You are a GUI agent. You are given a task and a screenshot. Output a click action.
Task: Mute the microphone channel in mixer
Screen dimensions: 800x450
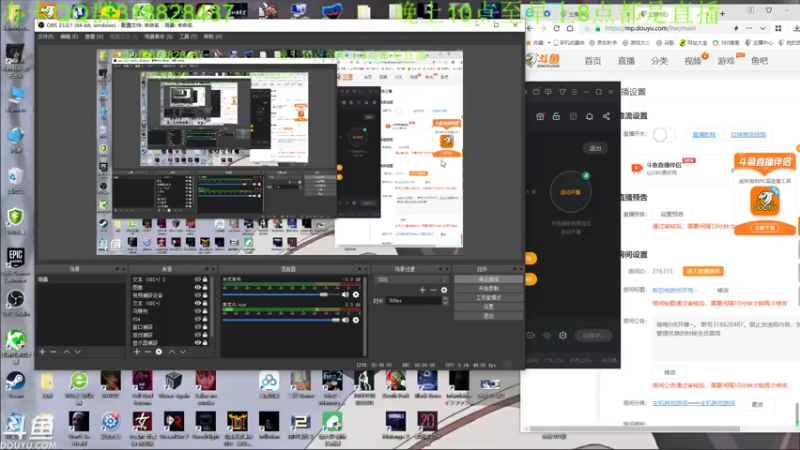345,320
